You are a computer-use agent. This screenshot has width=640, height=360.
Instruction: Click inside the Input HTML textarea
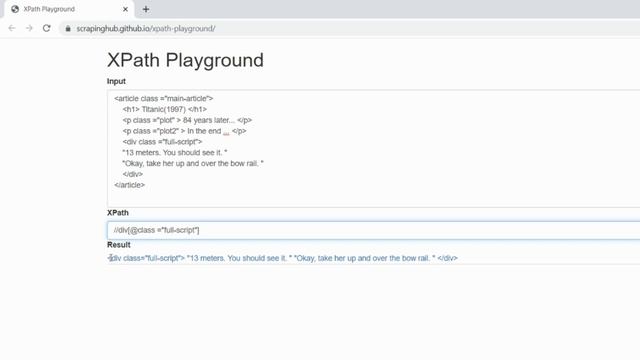[x=373, y=148]
